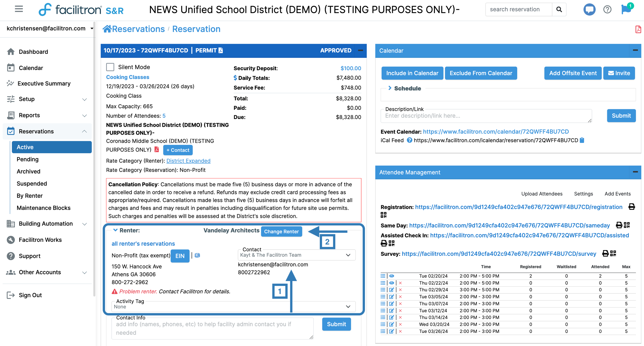This screenshot has width=644, height=346.
Task: Click the magnifier search button
Action: tap(559, 10)
